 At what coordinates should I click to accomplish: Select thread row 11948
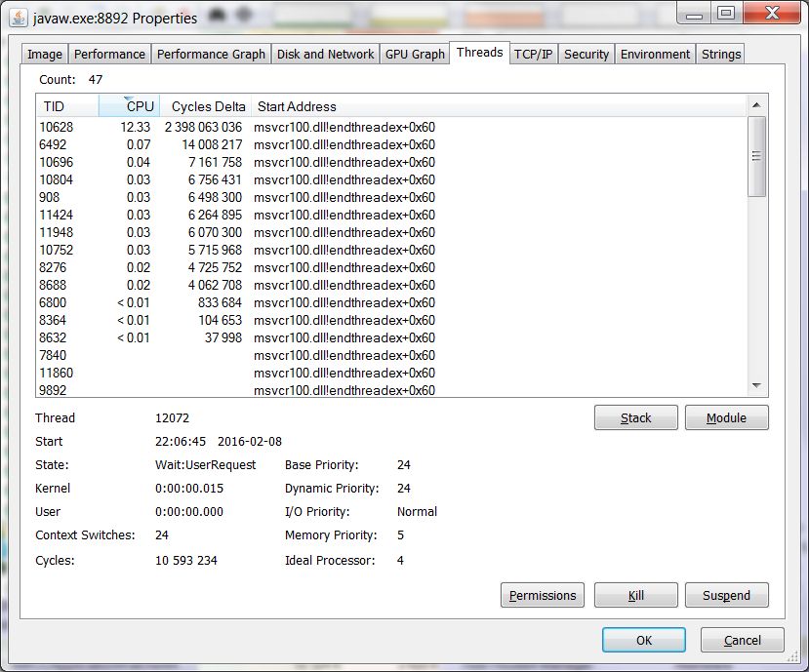pos(391,232)
